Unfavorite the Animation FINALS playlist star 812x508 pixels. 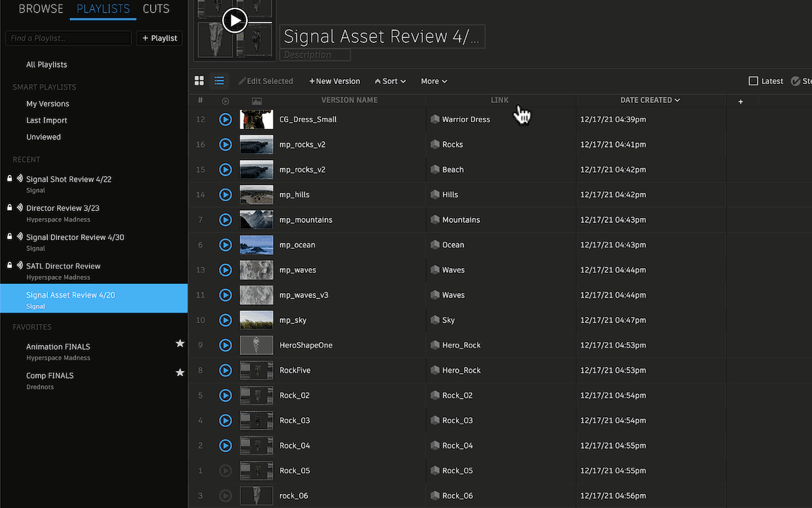click(x=180, y=343)
